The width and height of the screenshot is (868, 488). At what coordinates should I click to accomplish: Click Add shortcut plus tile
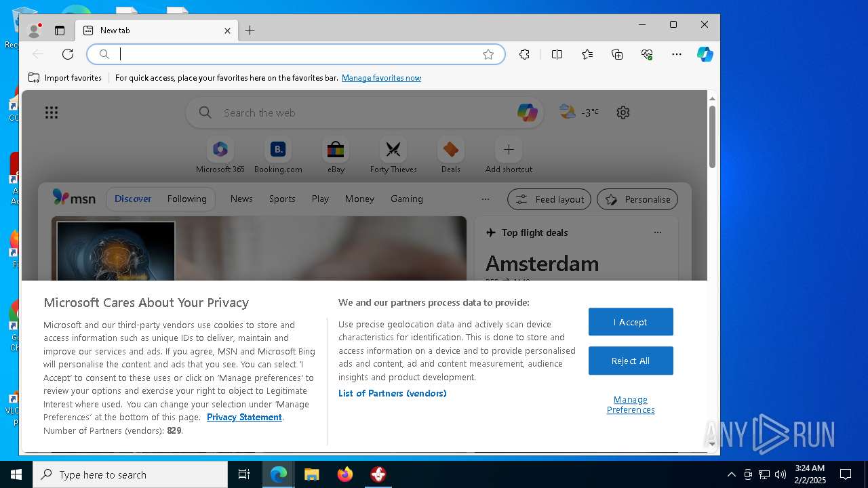(509, 156)
